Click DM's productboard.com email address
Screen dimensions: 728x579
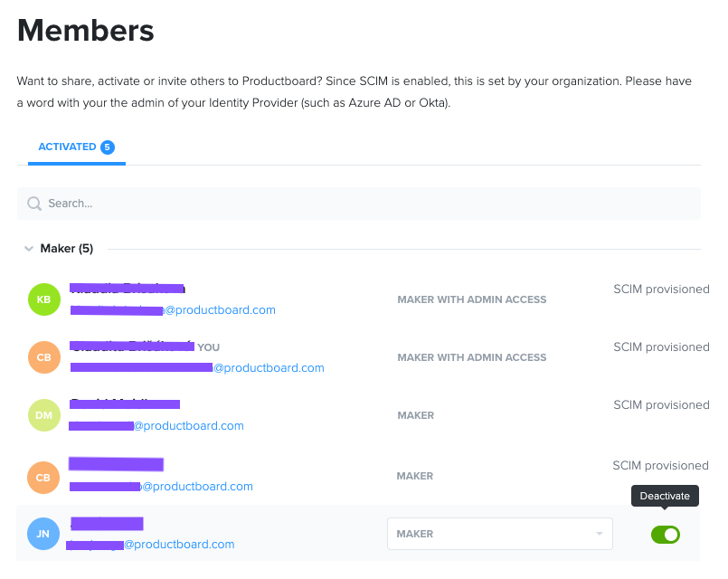(156, 426)
